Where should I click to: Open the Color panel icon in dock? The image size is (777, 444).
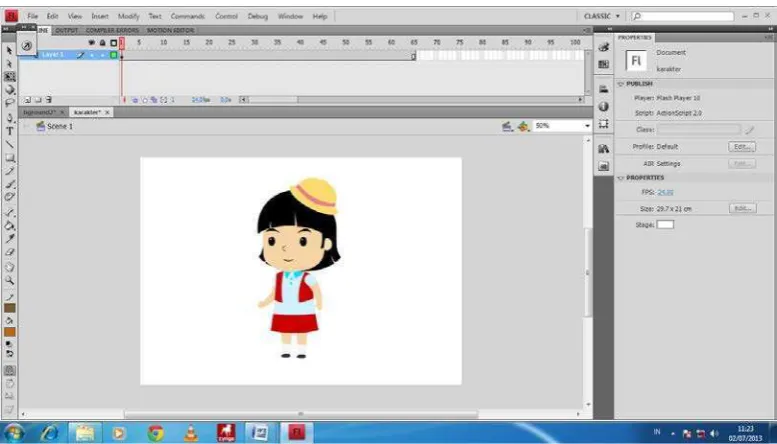click(x=604, y=48)
